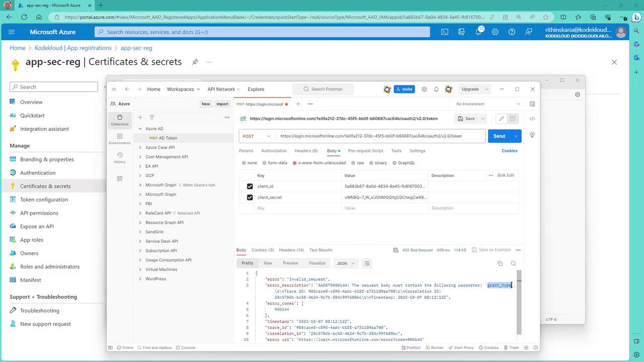Select the GraphQL body type radio
This screenshot has width=644, height=362.
click(x=394, y=163)
